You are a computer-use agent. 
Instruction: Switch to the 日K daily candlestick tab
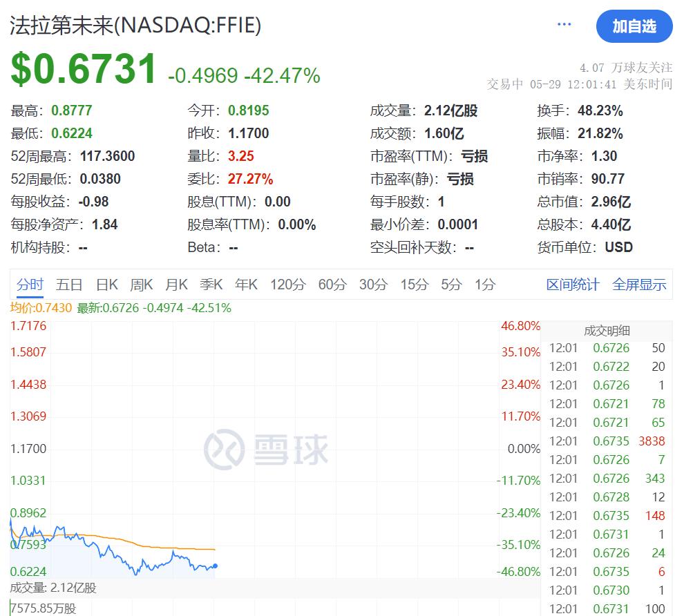click(107, 285)
